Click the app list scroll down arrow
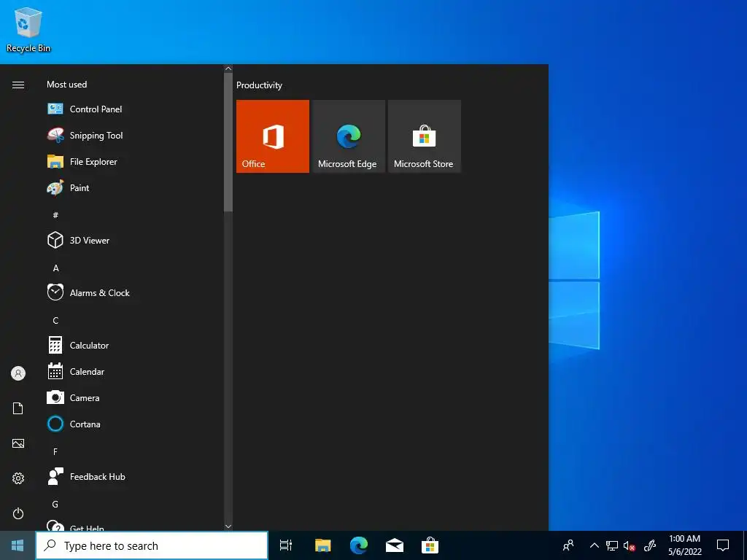 (228, 526)
